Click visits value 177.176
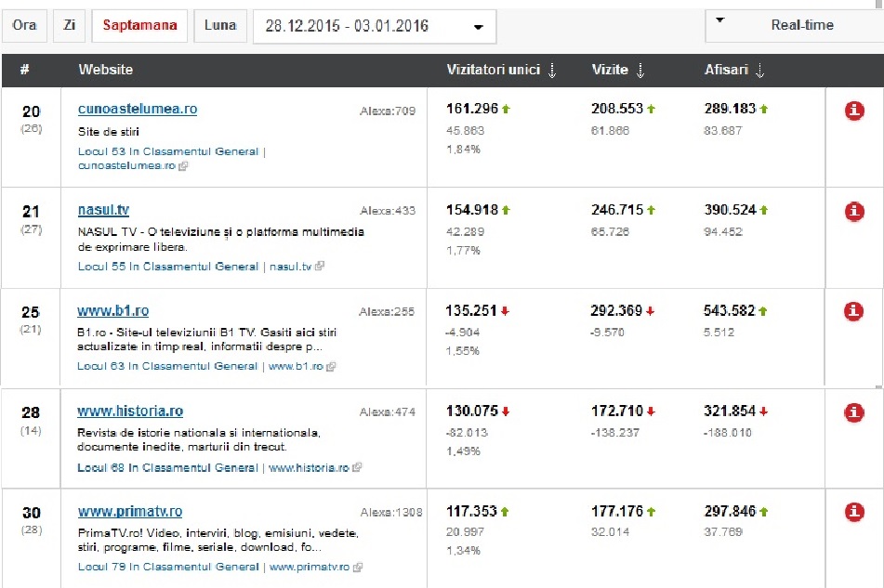 coord(617,511)
